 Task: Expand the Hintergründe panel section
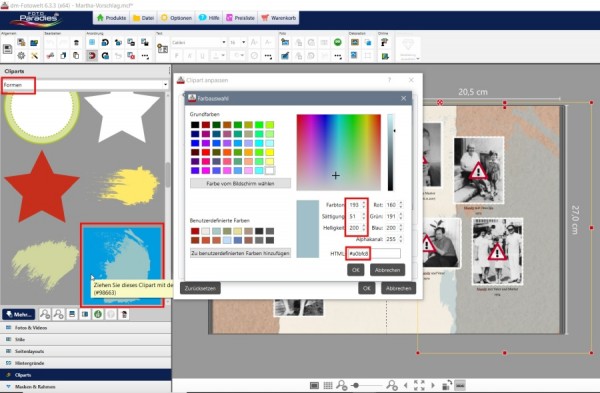(x=86, y=363)
